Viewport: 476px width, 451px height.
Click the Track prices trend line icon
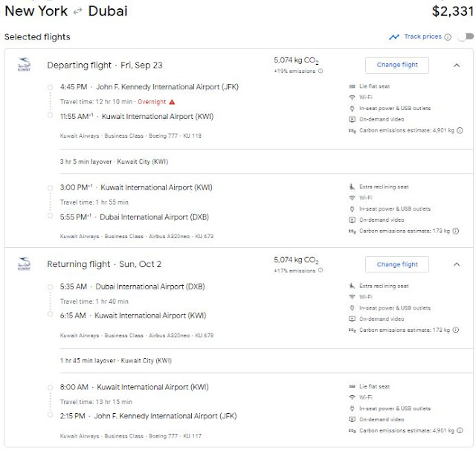(x=394, y=37)
